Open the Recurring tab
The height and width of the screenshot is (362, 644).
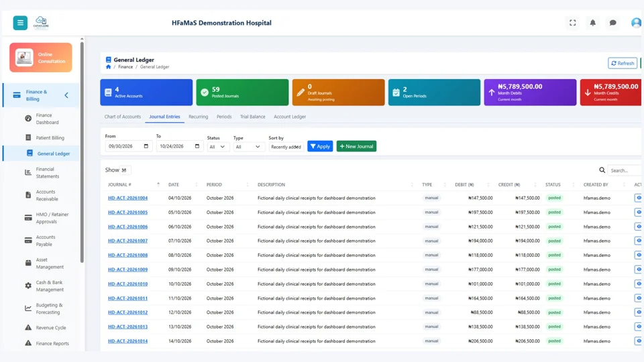coord(199,117)
